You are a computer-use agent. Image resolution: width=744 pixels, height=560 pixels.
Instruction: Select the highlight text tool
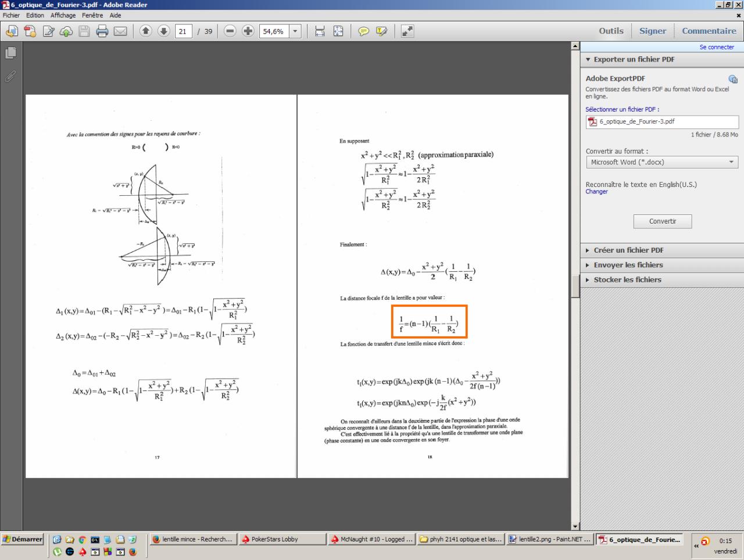coord(381,31)
